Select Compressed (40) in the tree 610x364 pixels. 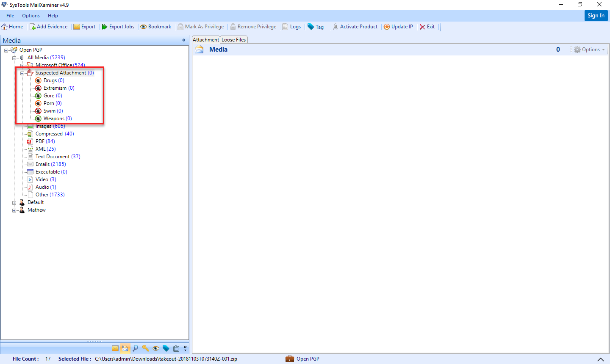(55, 134)
